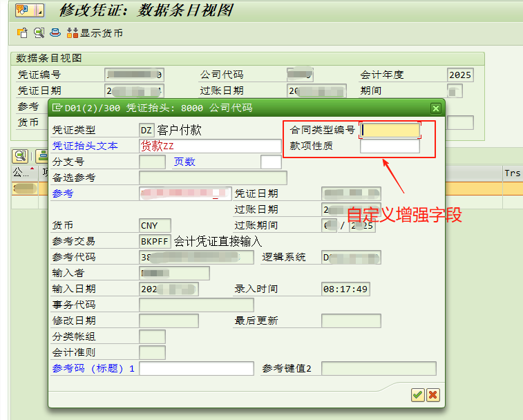Click the 客户付款 description text
The height and width of the screenshot is (420, 523).
coord(179,130)
